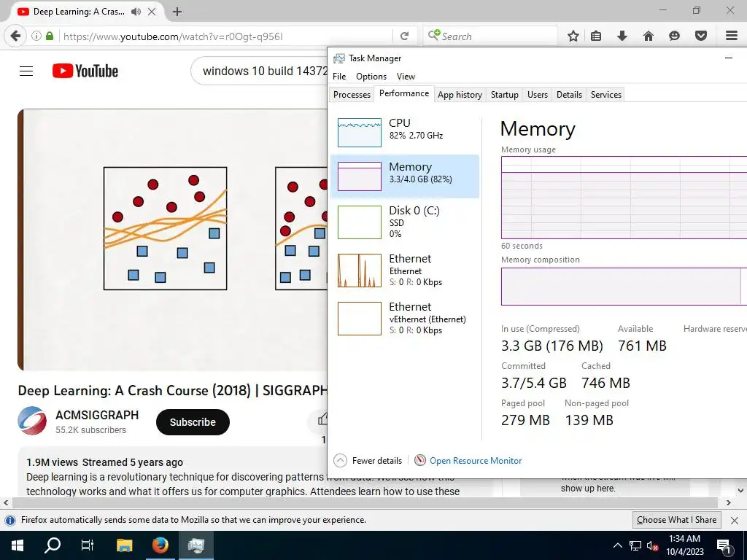Screen dimensions: 747x560
Task: Open taskbar search magnifier
Action: 53,545
